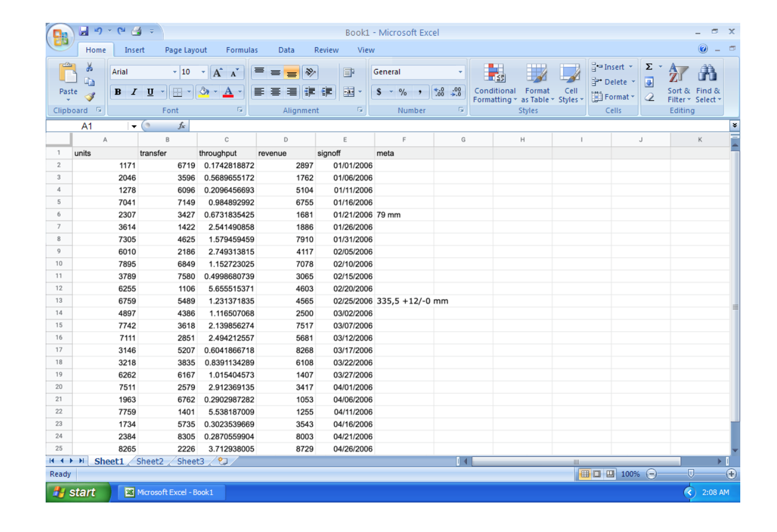This screenshot has height=532, width=777.
Task: Click the AutoSum sigma icon
Action: coord(649,67)
